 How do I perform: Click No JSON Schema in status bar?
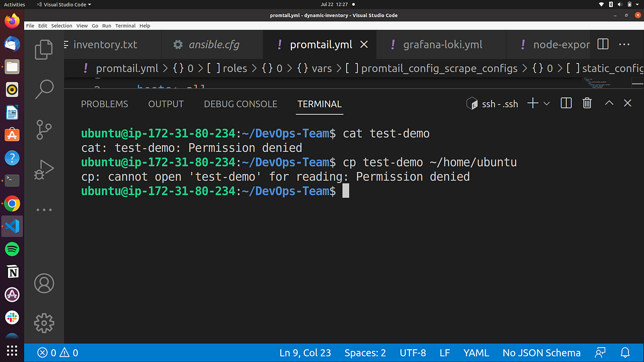click(x=541, y=353)
